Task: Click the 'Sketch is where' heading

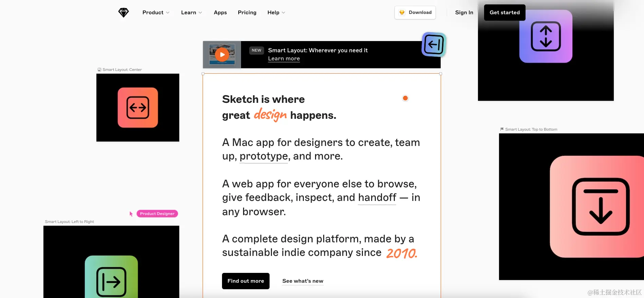Action: click(x=263, y=99)
